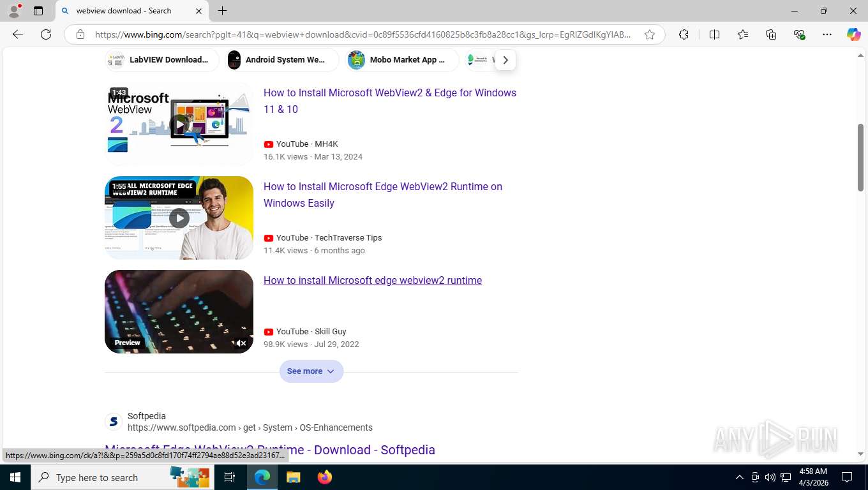Add this page to favorites star
Viewport: 868px width, 490px height.
pos(650,34)
